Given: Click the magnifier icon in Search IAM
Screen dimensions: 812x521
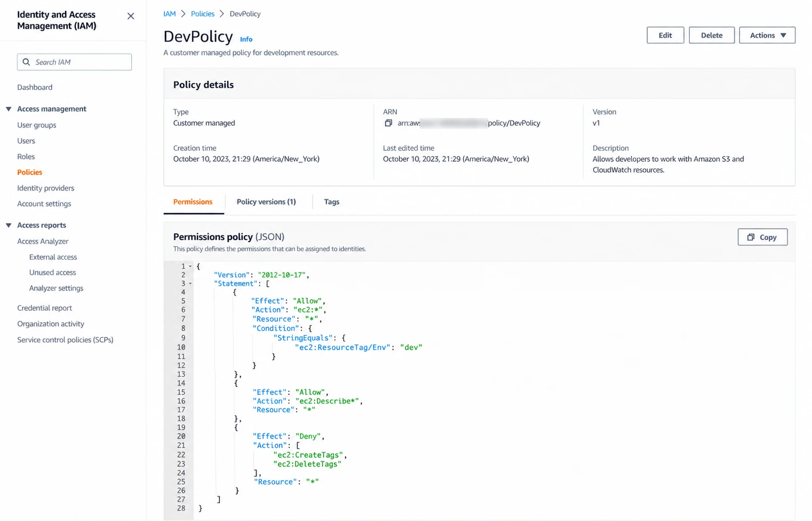Looking at the screenshot, I should [x=26, y=62].
